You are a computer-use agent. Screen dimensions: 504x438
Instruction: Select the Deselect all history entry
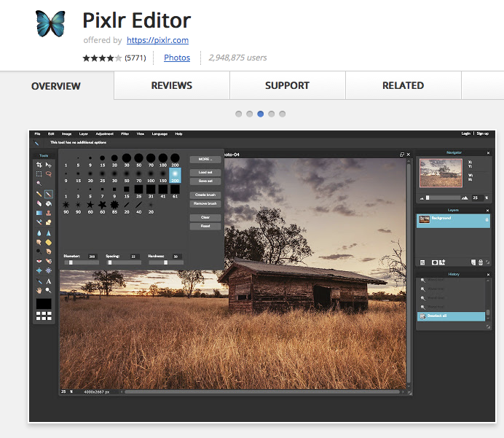[x=451, y=316]
